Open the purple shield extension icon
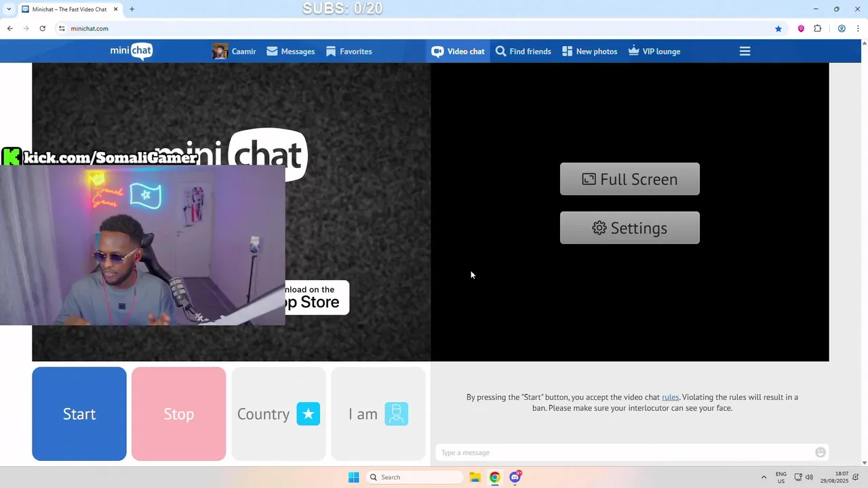This screenshot has width=868, height=488. point(801,28)
